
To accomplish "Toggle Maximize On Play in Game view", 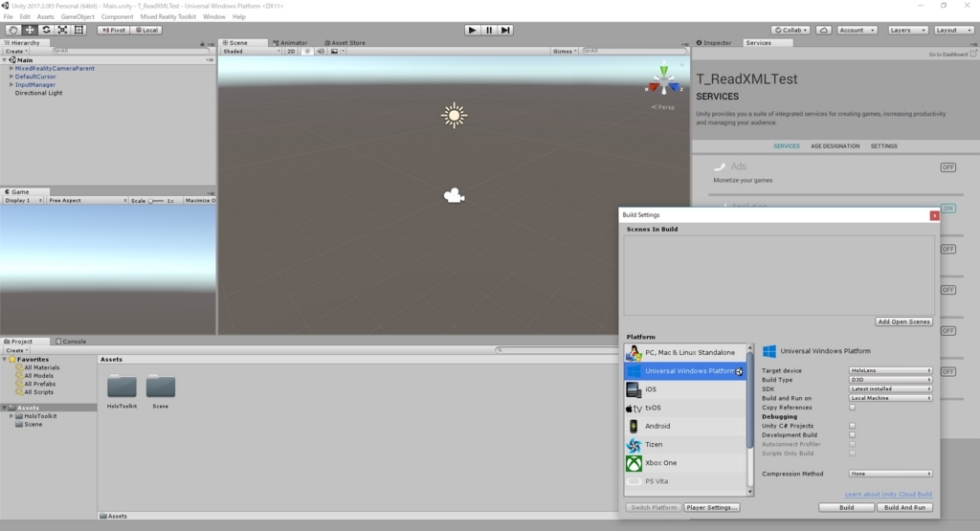I will click(x=200, y=201).
